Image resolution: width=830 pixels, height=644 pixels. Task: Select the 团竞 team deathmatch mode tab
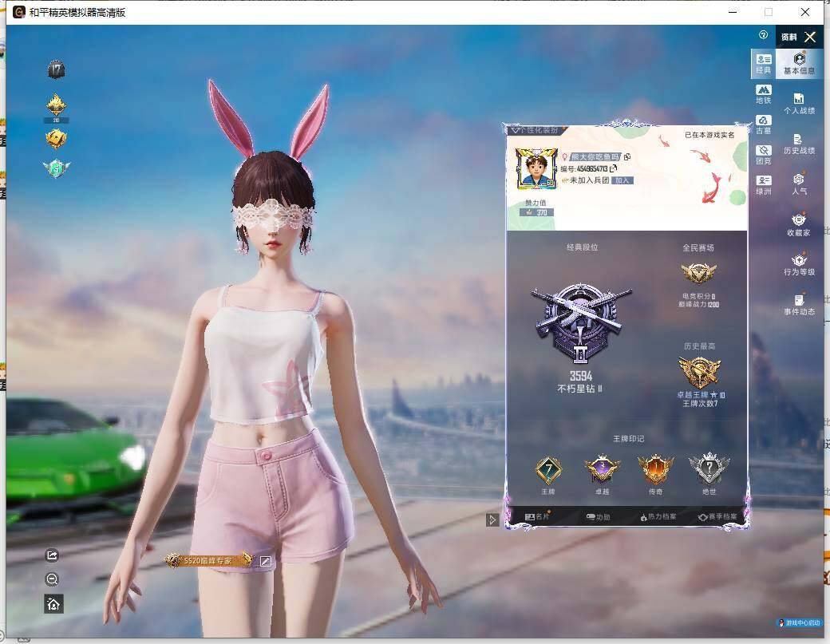(x=763, y=155)
